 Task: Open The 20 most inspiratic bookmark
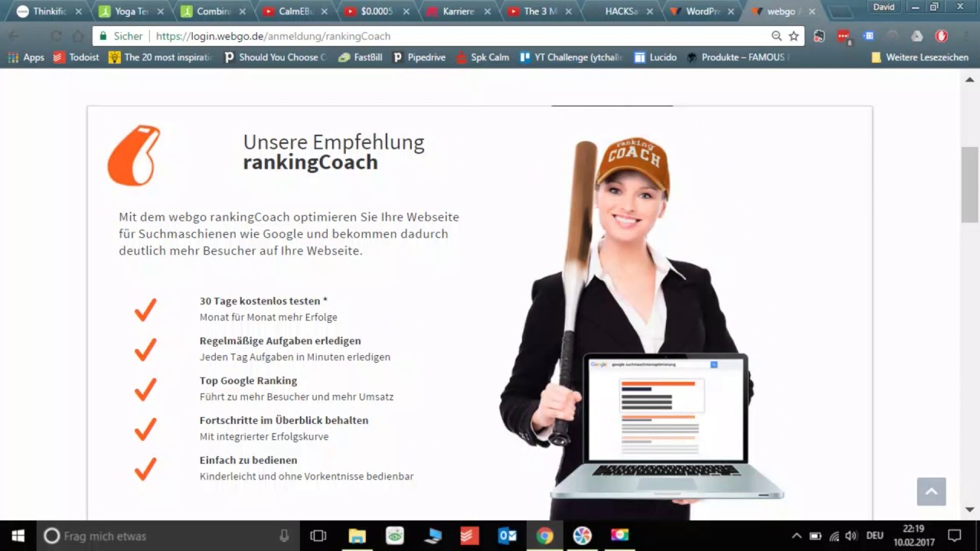(x=162, y=57)
